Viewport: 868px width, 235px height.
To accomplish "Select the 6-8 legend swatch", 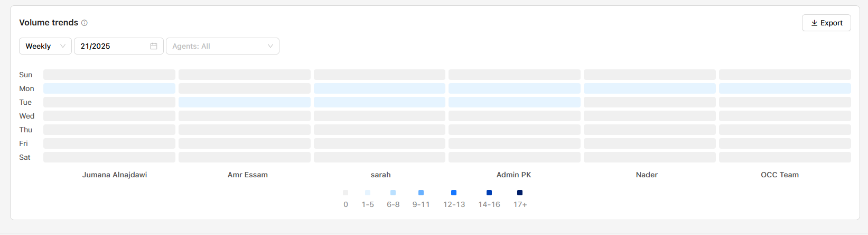I will click(x=393, y=193).
